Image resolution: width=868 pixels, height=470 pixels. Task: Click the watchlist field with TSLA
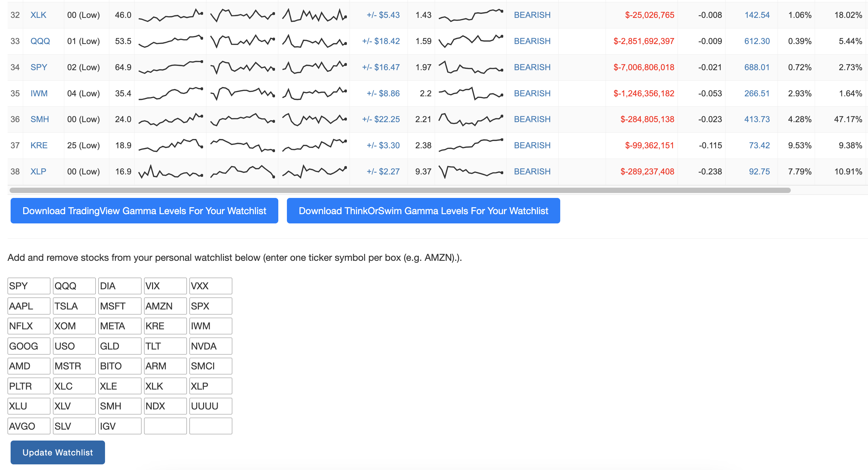[74, 306]
